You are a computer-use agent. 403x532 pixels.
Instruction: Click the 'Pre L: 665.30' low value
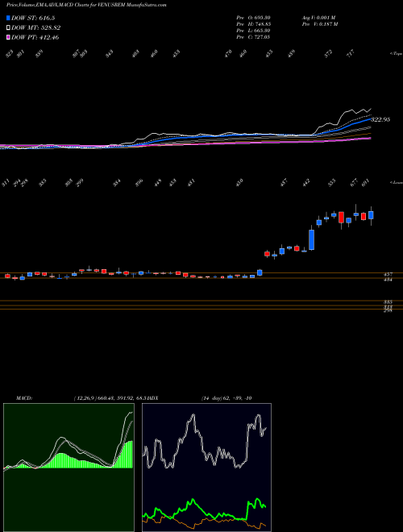[253, 31]
